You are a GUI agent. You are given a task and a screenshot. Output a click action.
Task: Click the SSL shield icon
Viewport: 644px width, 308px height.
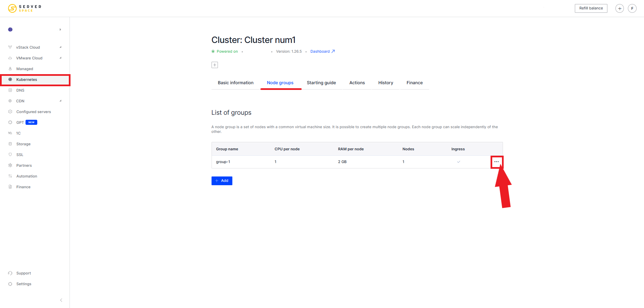[10, 155]
